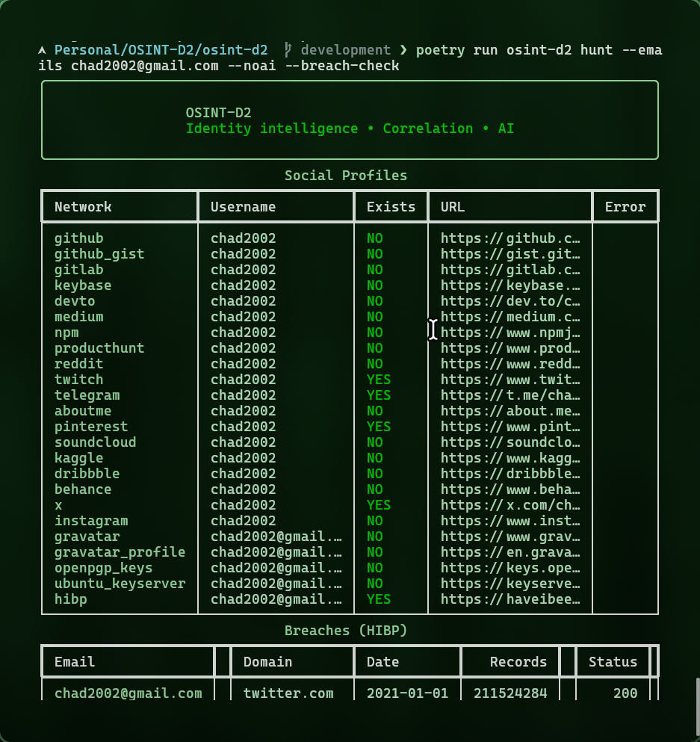Open the t.me/cha… URL link
The width and height of the screenshot is (700, 742).
point(510,395)
